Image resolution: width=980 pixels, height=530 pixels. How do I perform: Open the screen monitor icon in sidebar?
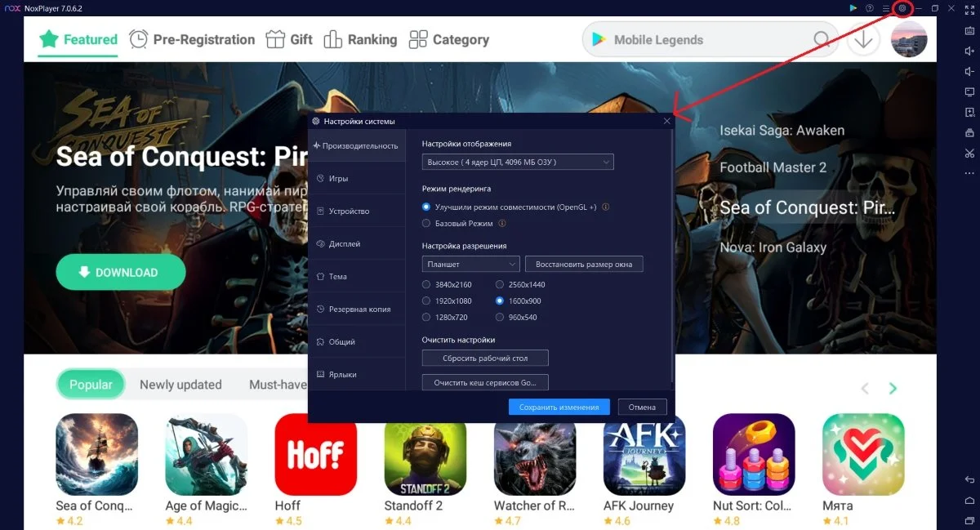point(969,91)
